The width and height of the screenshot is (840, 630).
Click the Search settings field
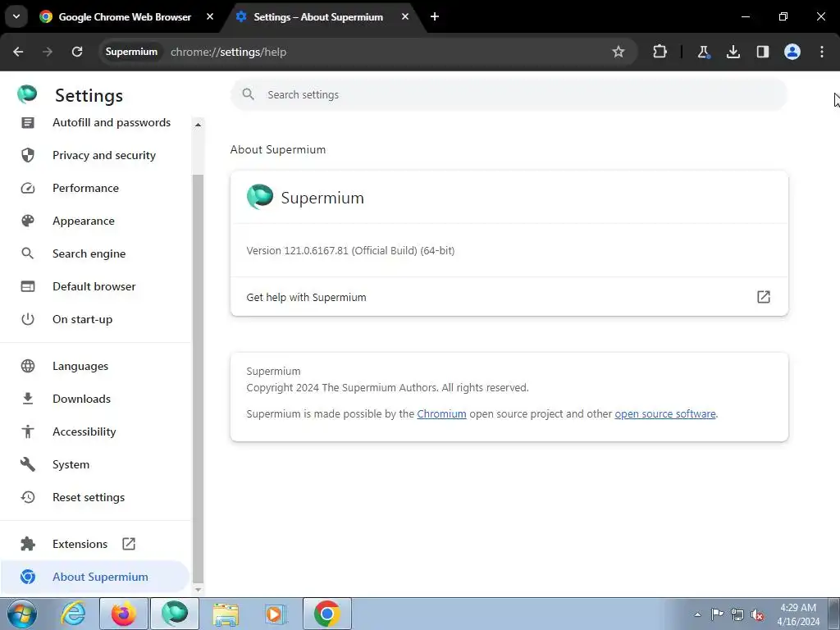[x=509, y=95]
